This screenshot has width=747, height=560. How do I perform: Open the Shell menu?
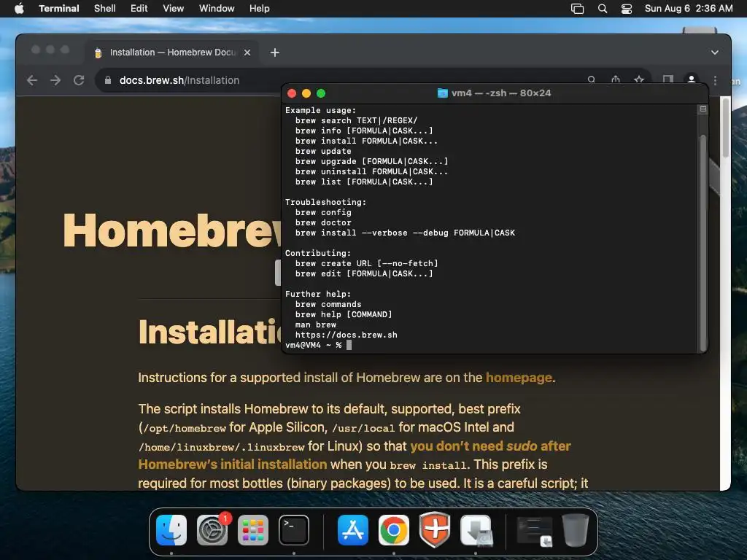click(x=105, y=8)
